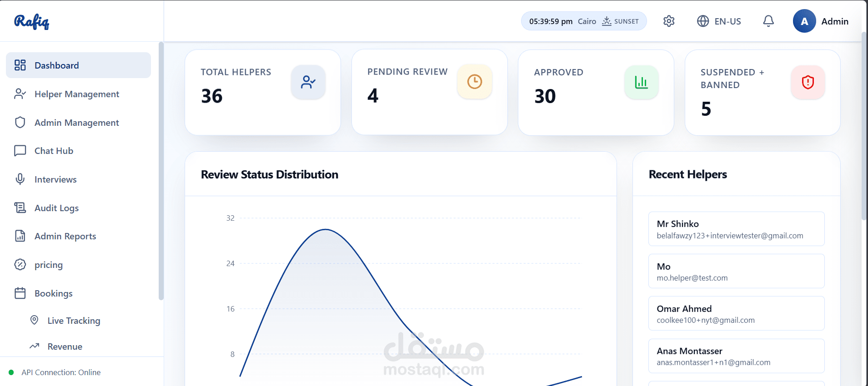Click the Admin Management shield icon

(20, 122)
